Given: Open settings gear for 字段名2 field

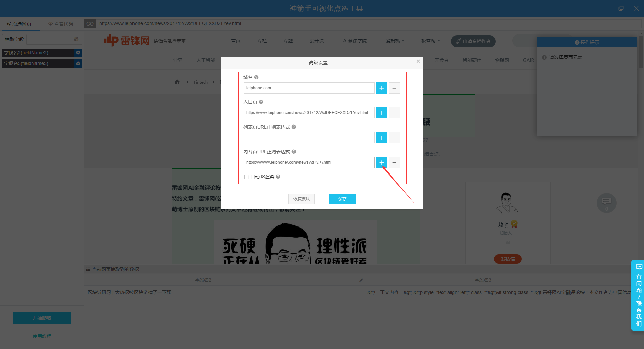Looking at the screenshot, I should (78, 53).
